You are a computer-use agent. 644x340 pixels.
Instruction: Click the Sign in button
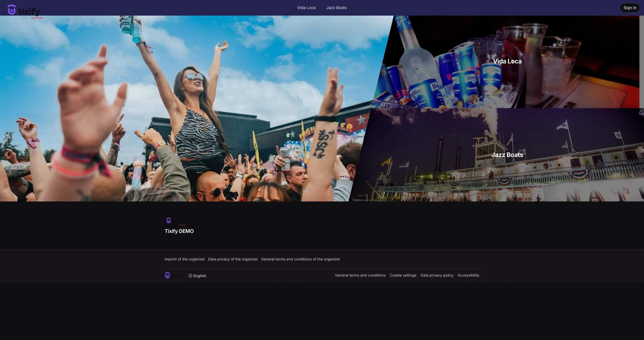point(630,8)
